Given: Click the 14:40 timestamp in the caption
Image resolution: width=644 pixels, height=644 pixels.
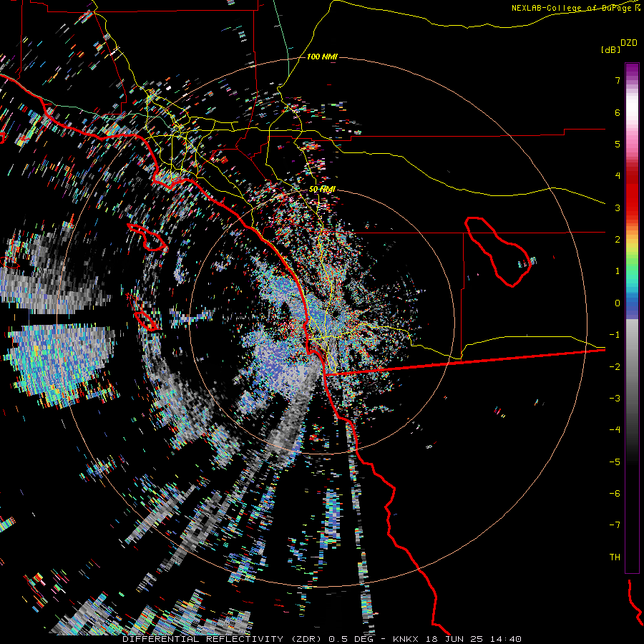Looking at the screenshot, I should 506,639.
